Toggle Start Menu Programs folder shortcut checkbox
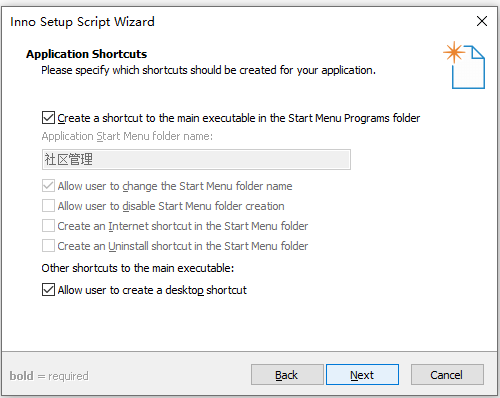 pos(48,118)
